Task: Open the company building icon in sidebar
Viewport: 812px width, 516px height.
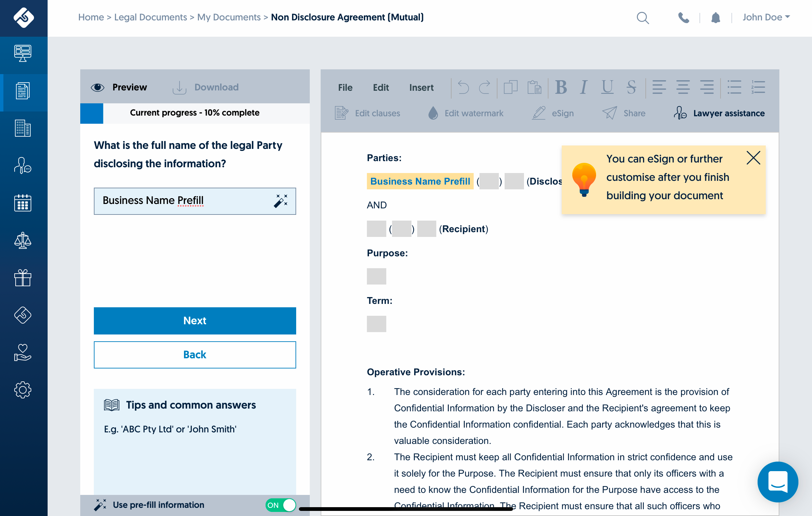Action: click(x=23, y=128)
